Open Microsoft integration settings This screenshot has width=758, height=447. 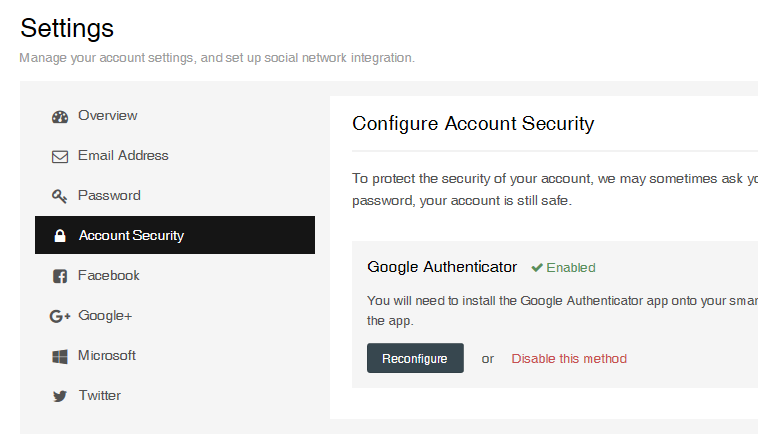click(107, 355)
